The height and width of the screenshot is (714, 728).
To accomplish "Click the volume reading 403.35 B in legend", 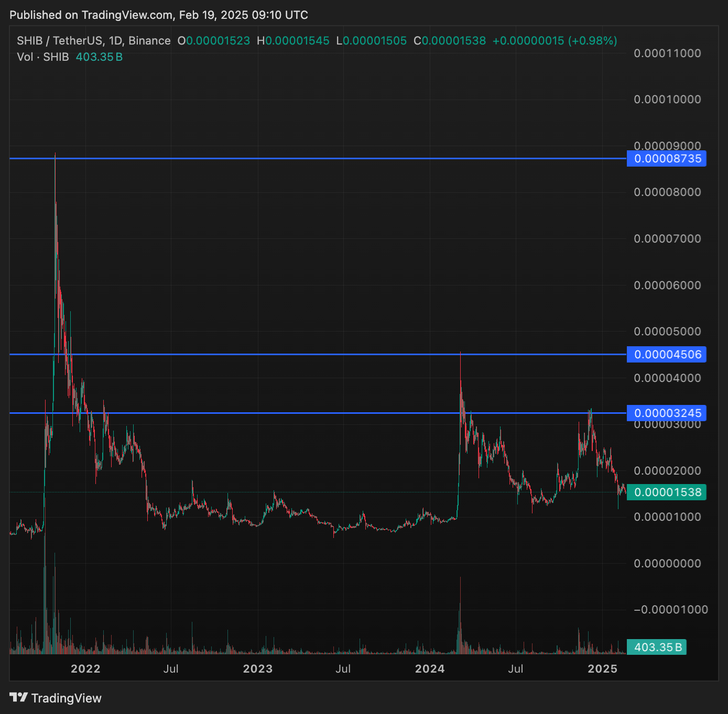I will [99, 57].
